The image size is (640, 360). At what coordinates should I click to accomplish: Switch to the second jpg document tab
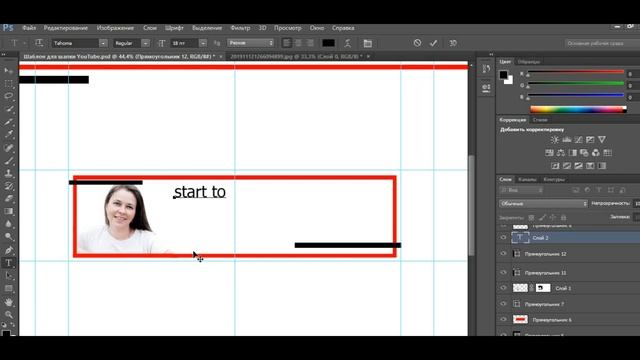(x=296, y=56)
